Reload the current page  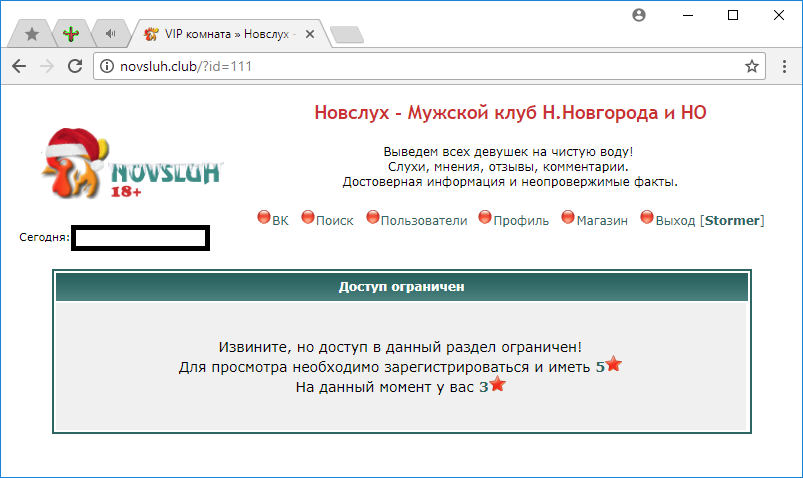(x=74, y=66)
